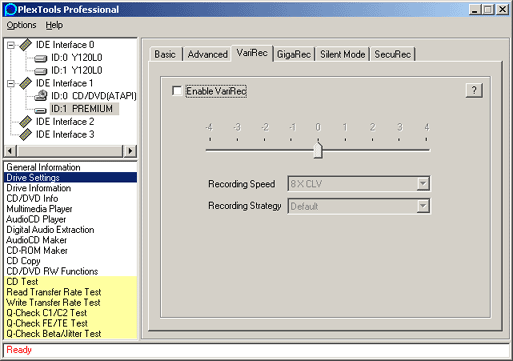Open General Information in function list
The image size is (513, 361).
(x=70, y=167)
